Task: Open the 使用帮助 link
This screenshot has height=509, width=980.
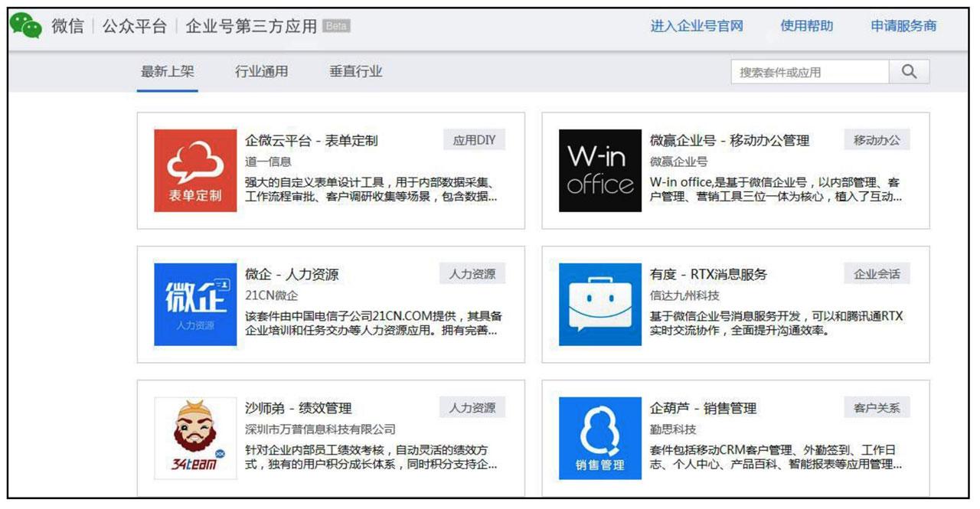Action: pos(807,26)
